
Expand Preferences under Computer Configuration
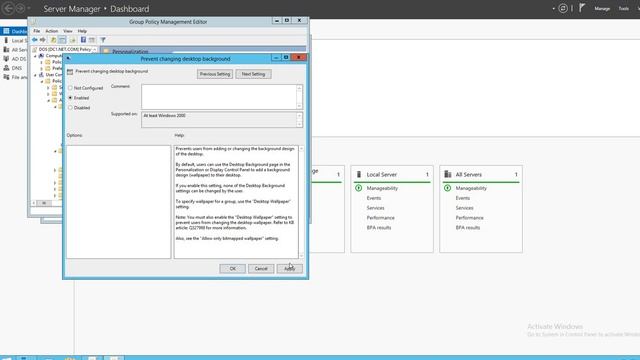point(42,69)
